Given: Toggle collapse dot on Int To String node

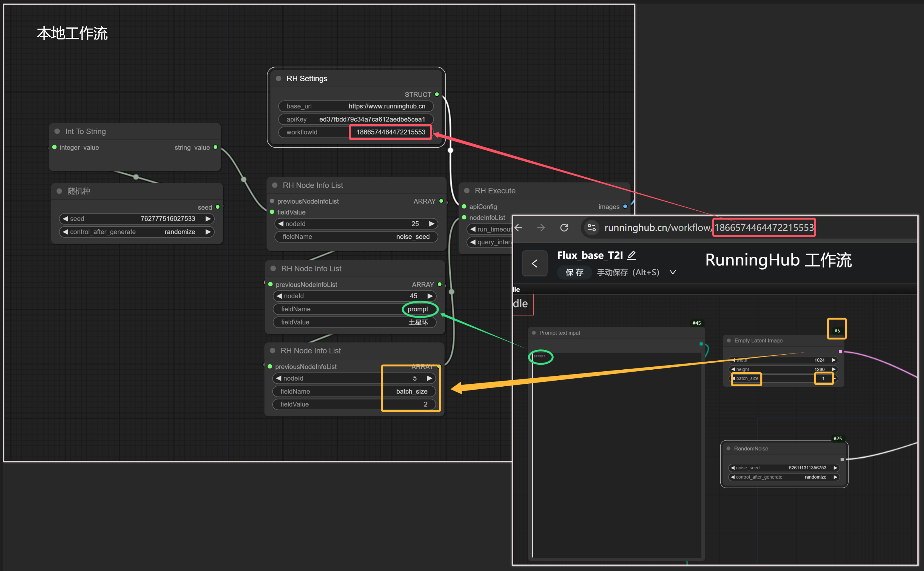Looking at the screenshot, I should pos(57,131).
